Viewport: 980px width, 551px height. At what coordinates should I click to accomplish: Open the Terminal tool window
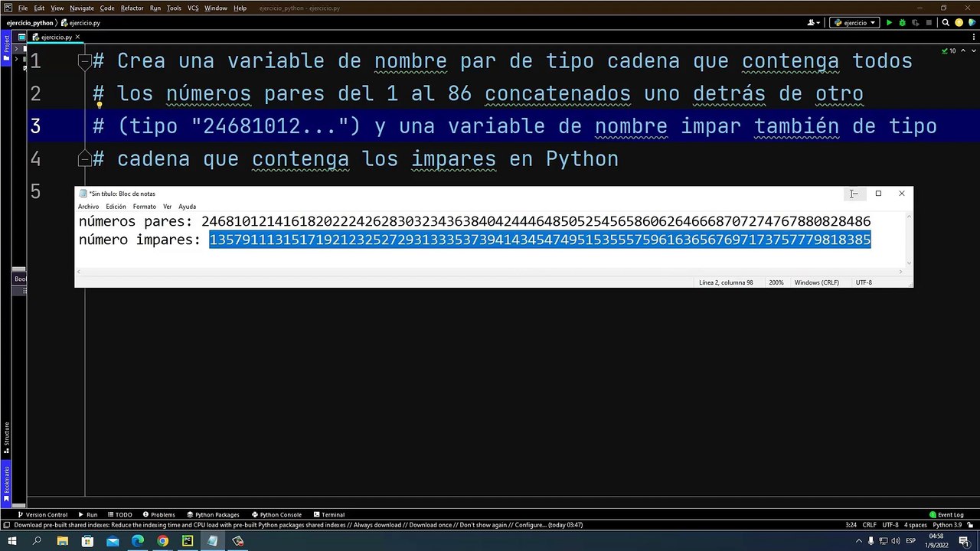point(328,514)
